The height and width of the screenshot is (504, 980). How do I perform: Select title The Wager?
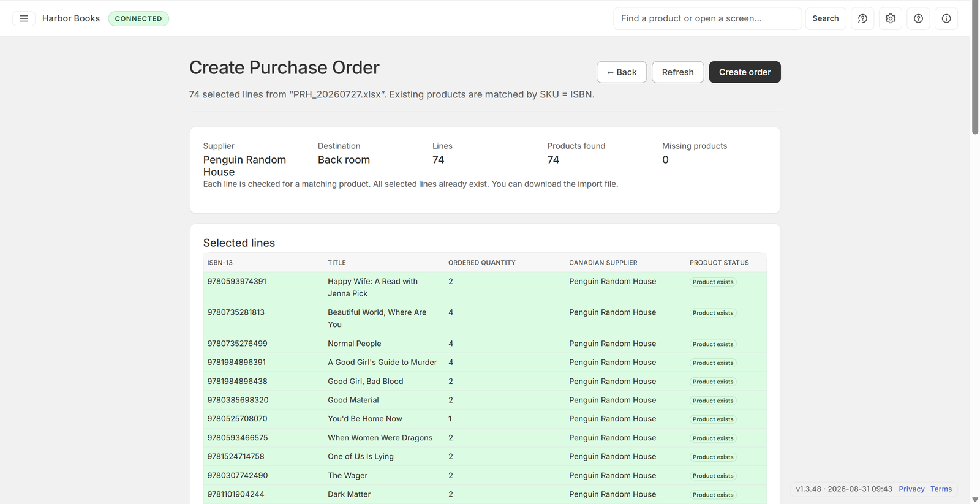click(348, 476)
